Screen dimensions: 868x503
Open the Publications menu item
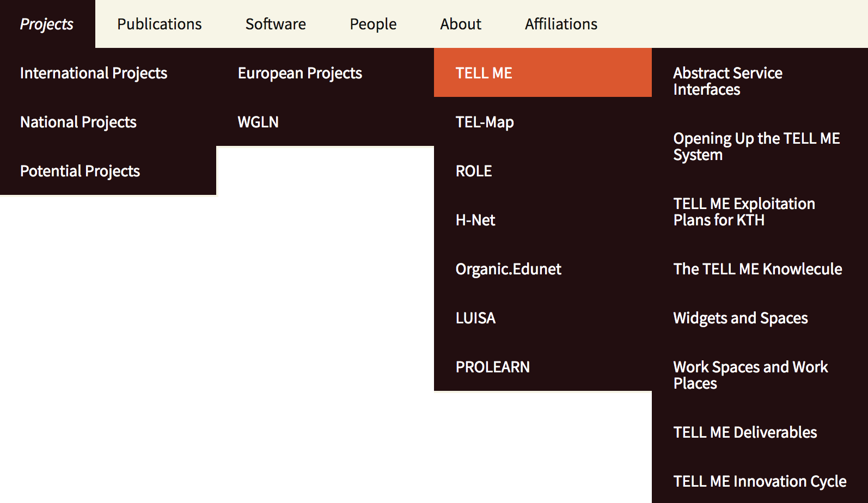(159, 24)
